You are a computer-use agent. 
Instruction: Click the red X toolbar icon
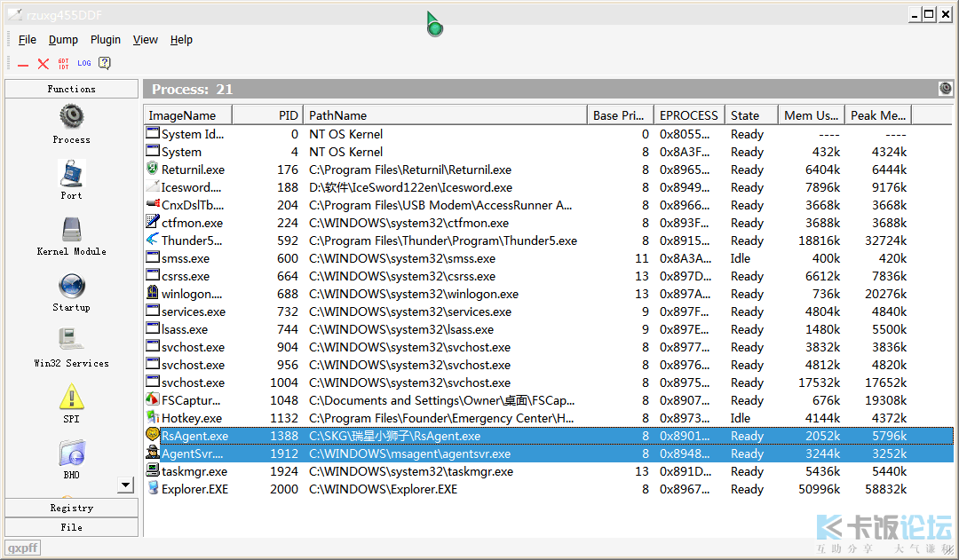click(43, 64)
